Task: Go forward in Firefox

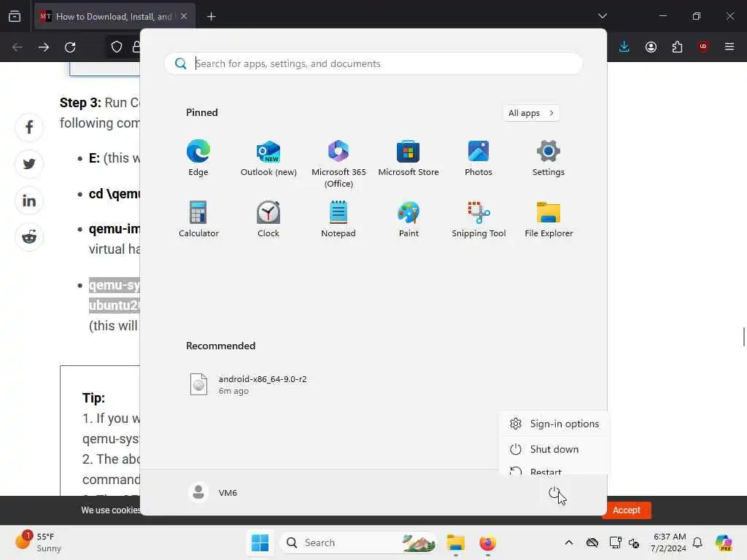Action: coord(43,47)
